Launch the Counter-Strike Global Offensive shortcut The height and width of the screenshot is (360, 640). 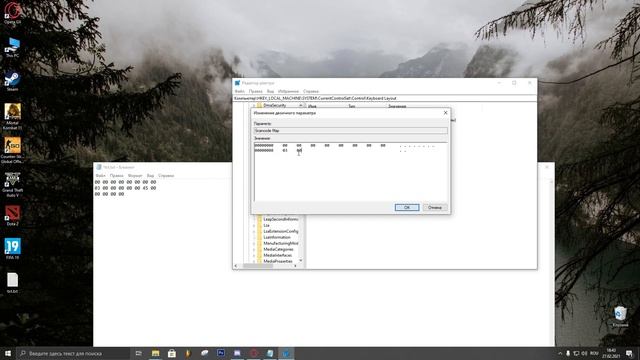coord(13,150)
